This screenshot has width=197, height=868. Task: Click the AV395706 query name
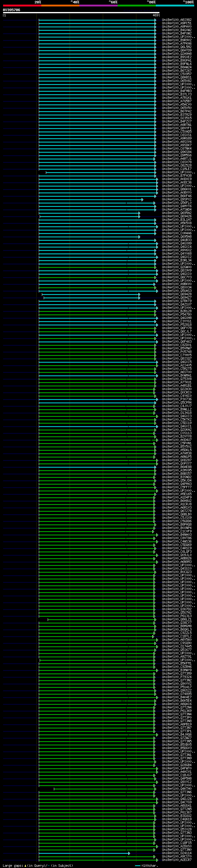pyautogui.click(x=11, y=10)
